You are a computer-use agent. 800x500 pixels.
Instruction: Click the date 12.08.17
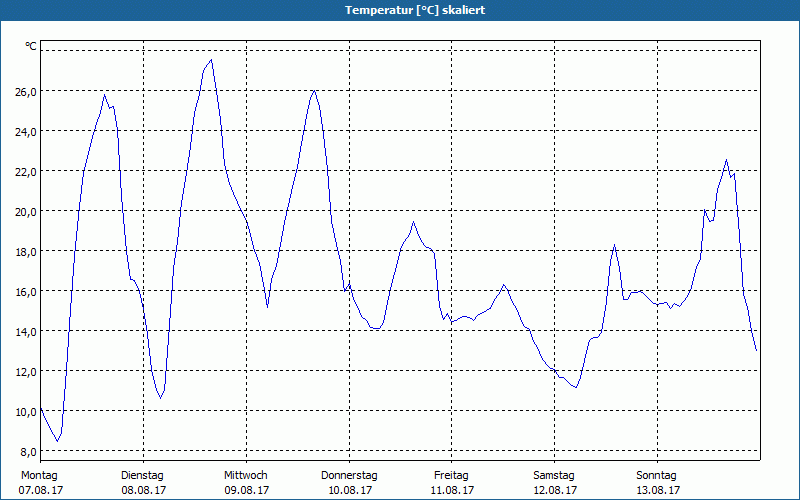(x=555, y=491)
